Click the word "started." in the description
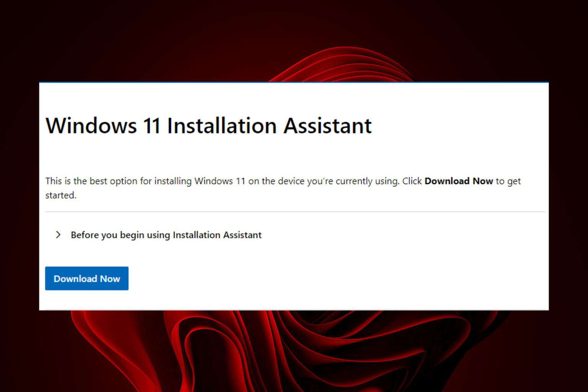Screen dimensions: 588x392 click(x=61, y=195)
